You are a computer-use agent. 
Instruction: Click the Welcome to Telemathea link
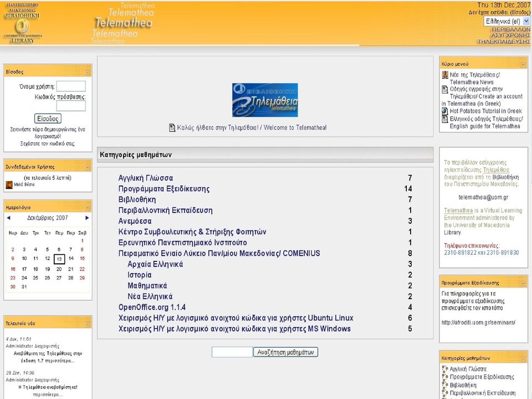coord(252,128)
